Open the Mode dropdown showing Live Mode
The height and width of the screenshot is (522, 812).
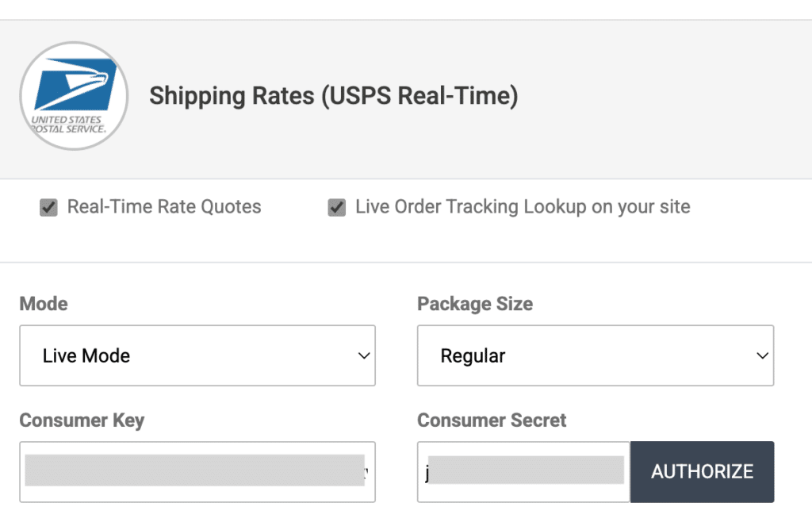coord(197,355)
